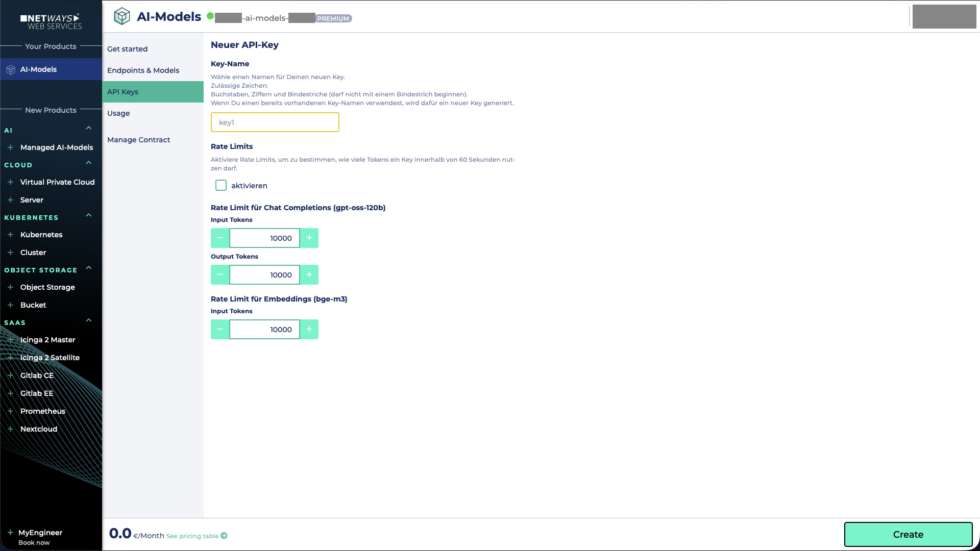Click Chat Completions Output Tokens value field

pos(265,275)
